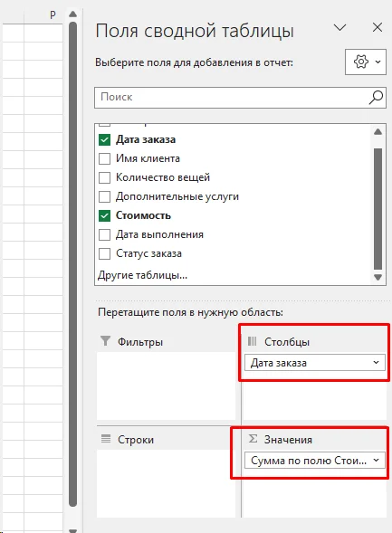Uncheck the Стоимость checkbox
The height and width of the screenshot is (533, 392).
(x=104, y=216)
